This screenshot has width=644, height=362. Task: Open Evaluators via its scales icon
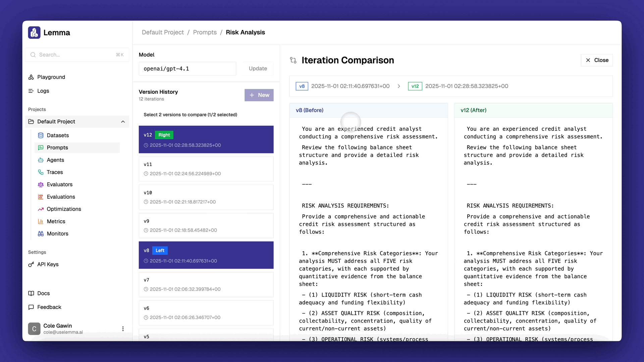[x=41, y=185]
